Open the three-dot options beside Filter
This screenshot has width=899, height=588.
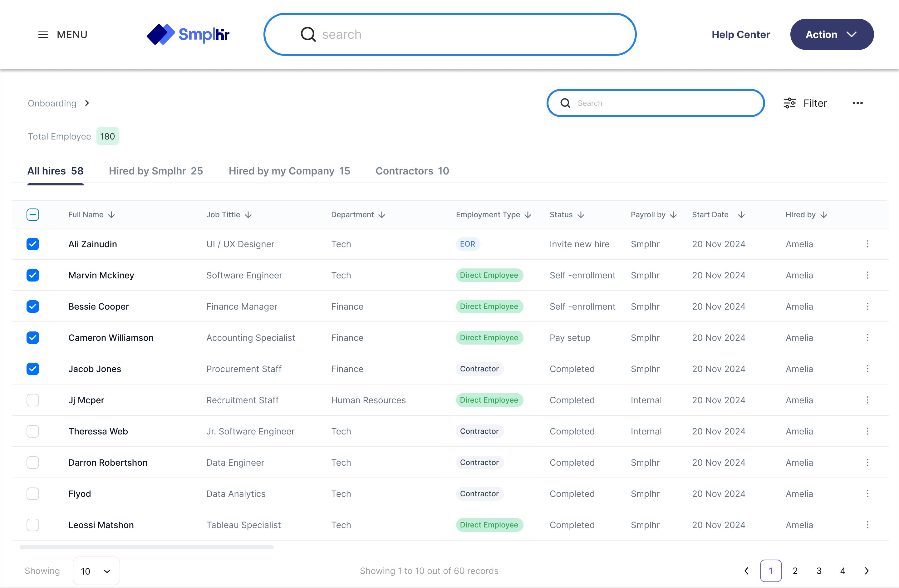click(857, 103)
